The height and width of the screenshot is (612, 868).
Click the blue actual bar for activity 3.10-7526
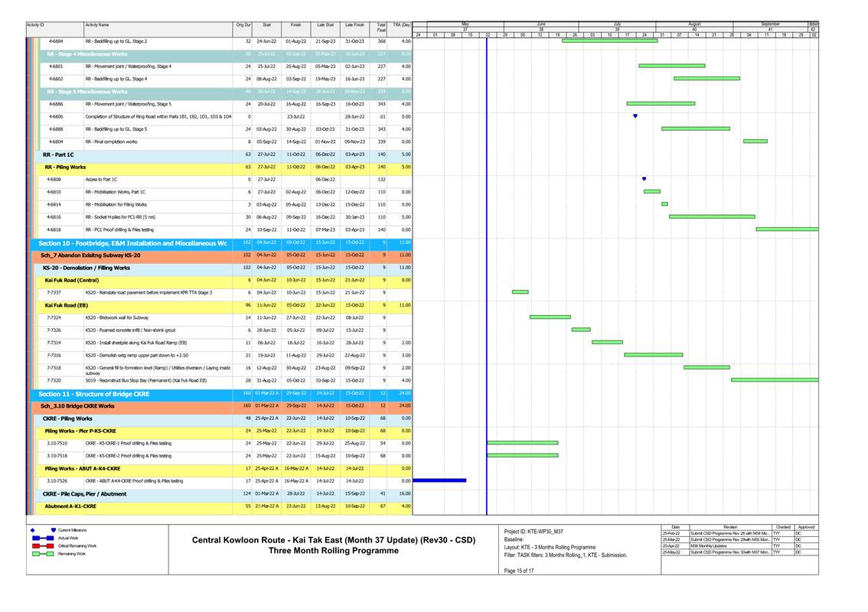pyautogui.click(x=439, y=480)
